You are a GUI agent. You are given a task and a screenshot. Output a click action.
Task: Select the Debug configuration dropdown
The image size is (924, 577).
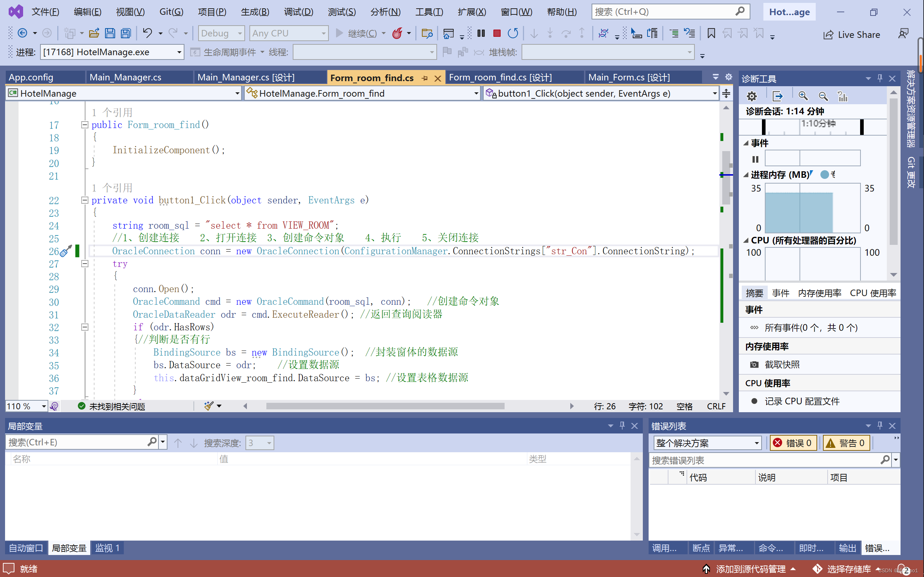pos(221,34)
